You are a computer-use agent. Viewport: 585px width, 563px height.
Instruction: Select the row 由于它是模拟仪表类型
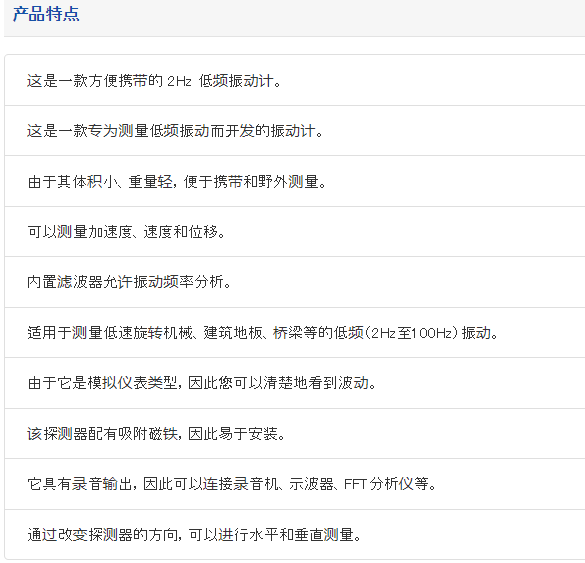pos(295,383)
